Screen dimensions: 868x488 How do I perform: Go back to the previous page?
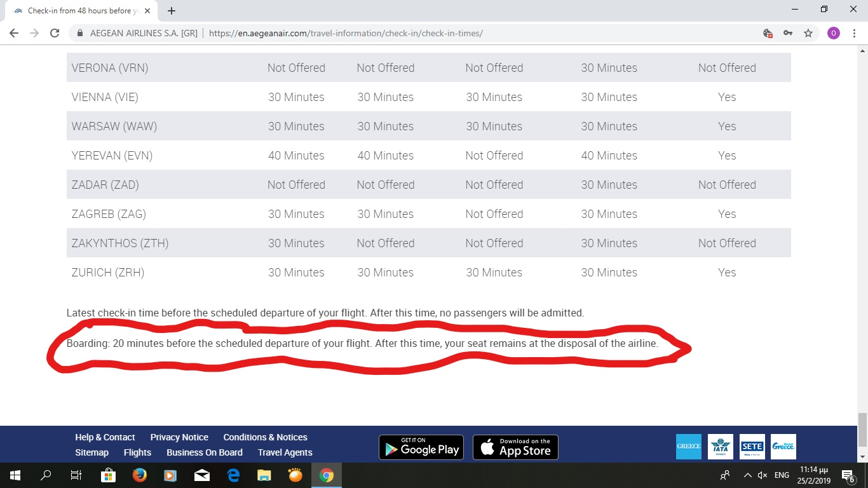click(x=14, y=33)
